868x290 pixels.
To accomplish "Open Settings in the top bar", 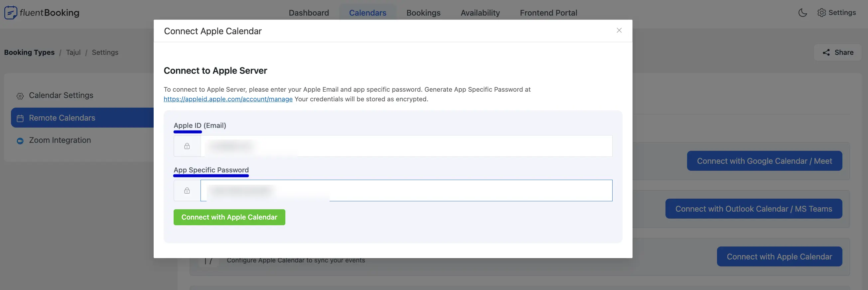I will (836, 13).
